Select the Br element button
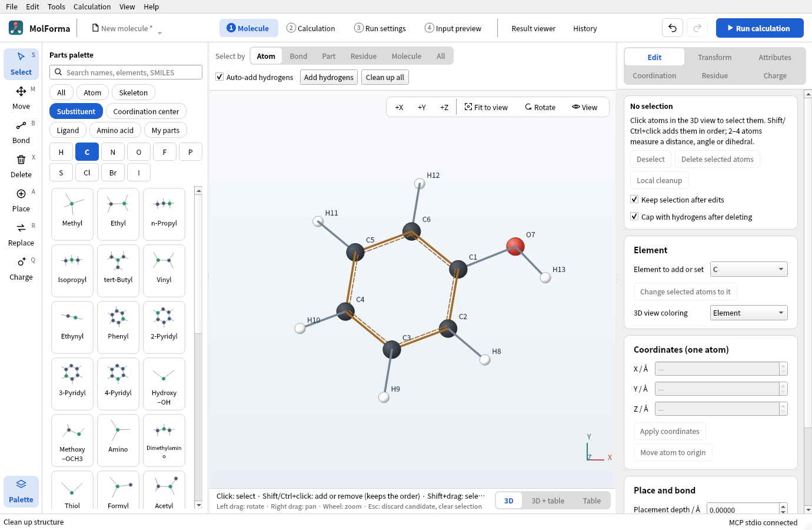This screenshot has height=530, width=812. click(113, 173)
